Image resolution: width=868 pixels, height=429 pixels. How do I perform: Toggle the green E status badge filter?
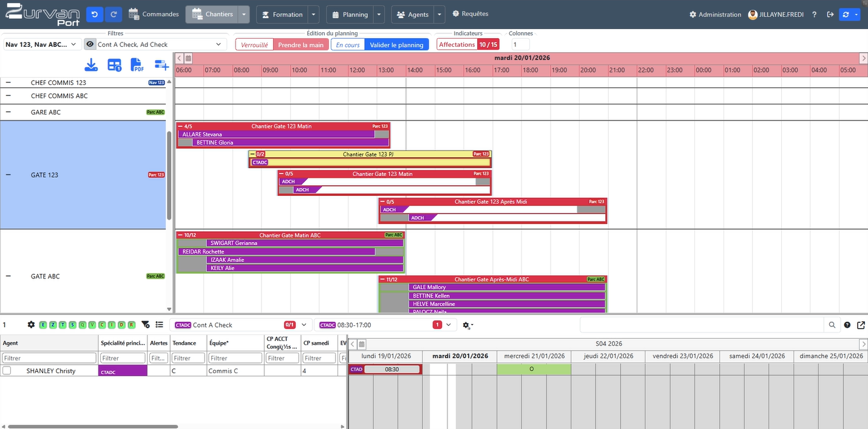(x=43, y=325)
